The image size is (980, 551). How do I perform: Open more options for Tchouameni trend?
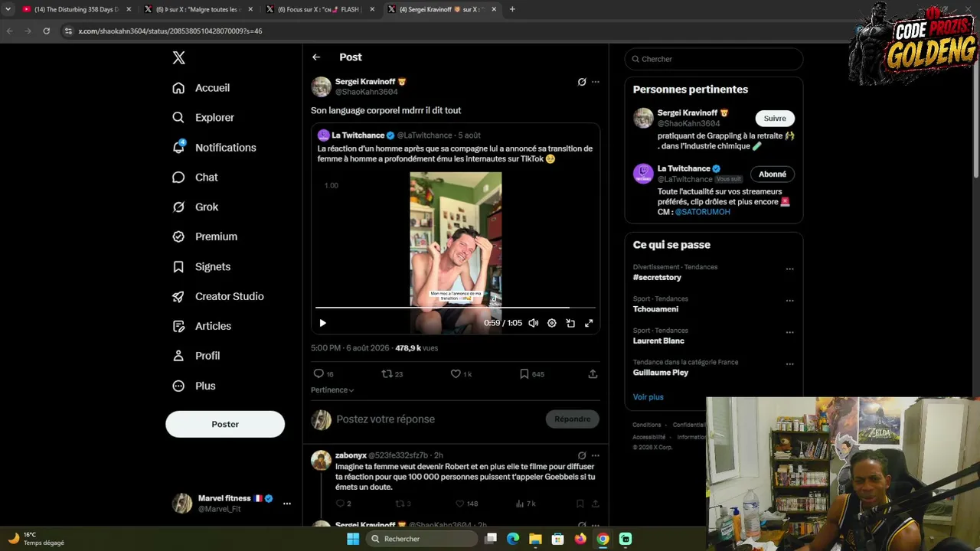click(x=789, y=301)
